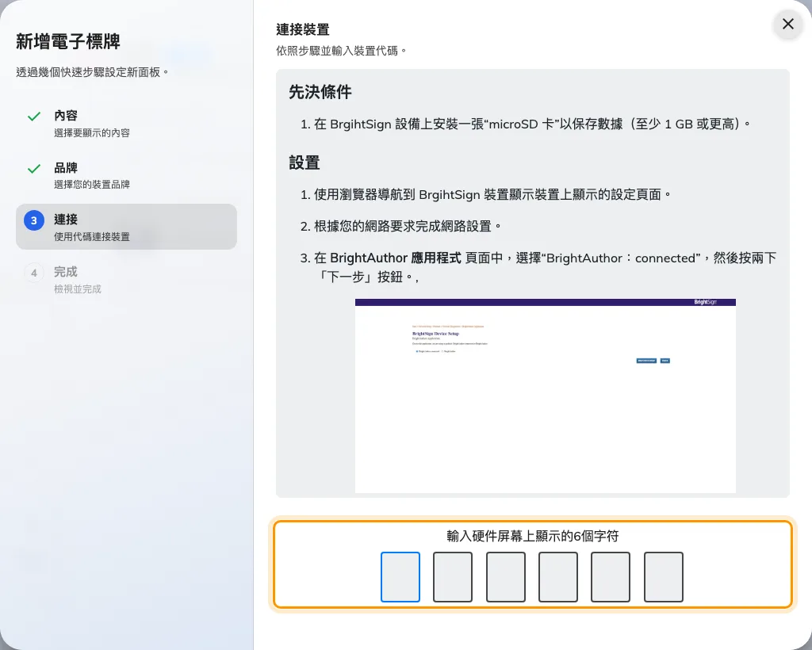Click the 輸入硬件屏幕上顯示的6個字符 label
The image size is (812, 650).
point(533,536)
